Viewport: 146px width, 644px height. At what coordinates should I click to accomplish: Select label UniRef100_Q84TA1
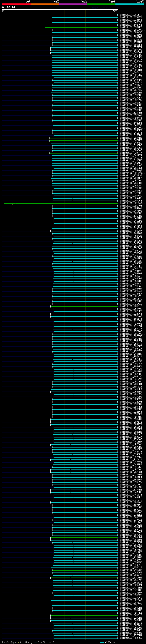pos(131,208)
